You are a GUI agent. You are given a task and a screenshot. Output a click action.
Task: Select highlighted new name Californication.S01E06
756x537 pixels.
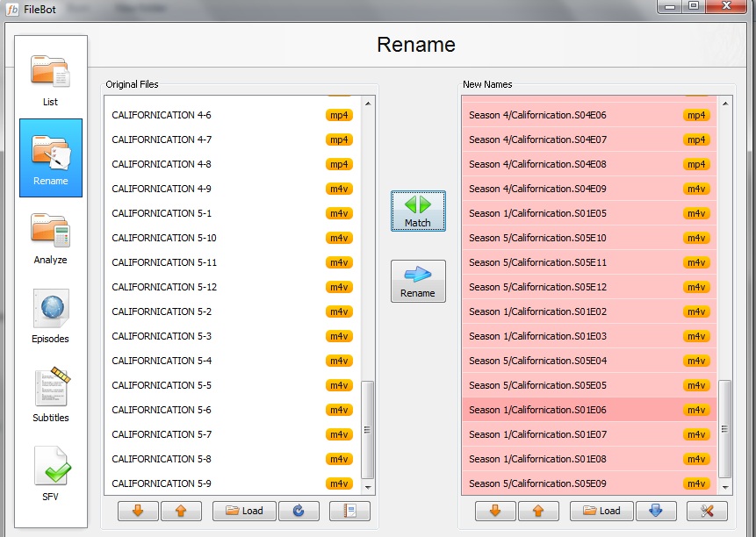point(590,410)
